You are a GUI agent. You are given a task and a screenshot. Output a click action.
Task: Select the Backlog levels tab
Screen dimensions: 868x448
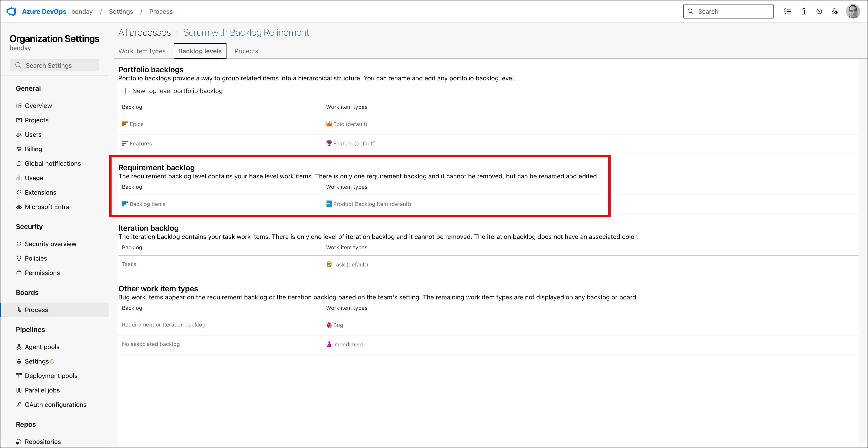pos(200,51)
